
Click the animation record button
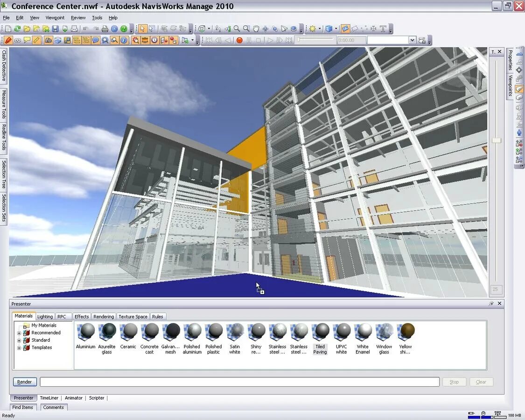(239, 41)
